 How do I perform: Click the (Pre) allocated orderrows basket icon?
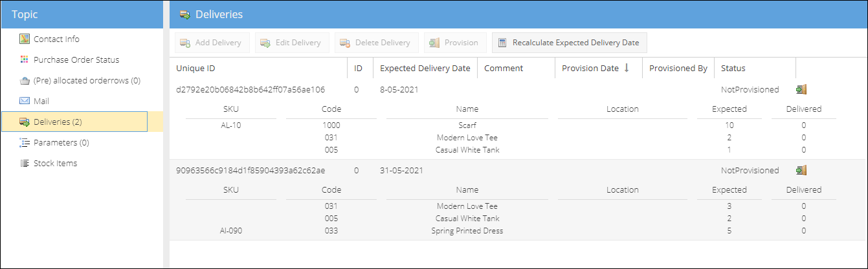click(25, 81)
